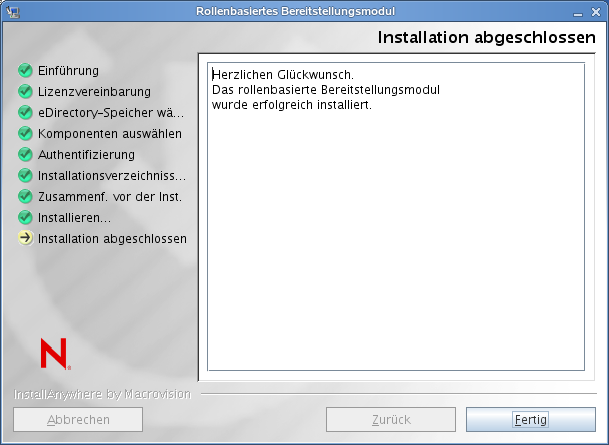Click the checkmark icon beside eDirectory-Speicher
Viewport: 609px width, 445px height.
tap(25, 112)
